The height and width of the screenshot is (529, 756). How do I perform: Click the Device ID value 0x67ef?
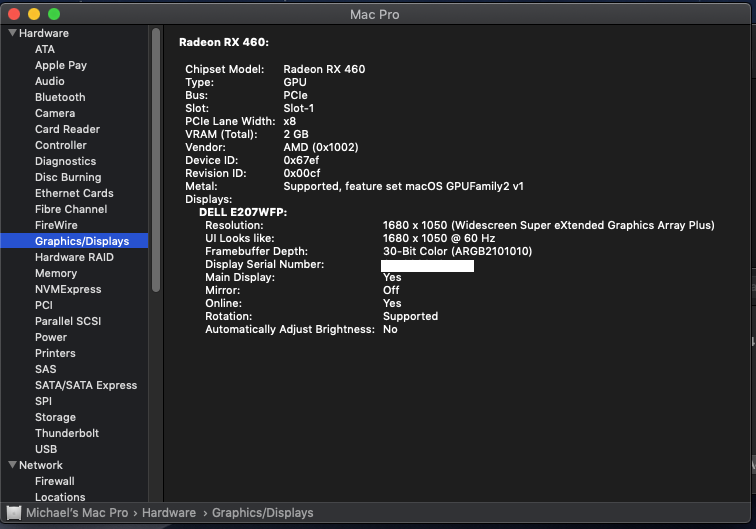pos(301,160)
